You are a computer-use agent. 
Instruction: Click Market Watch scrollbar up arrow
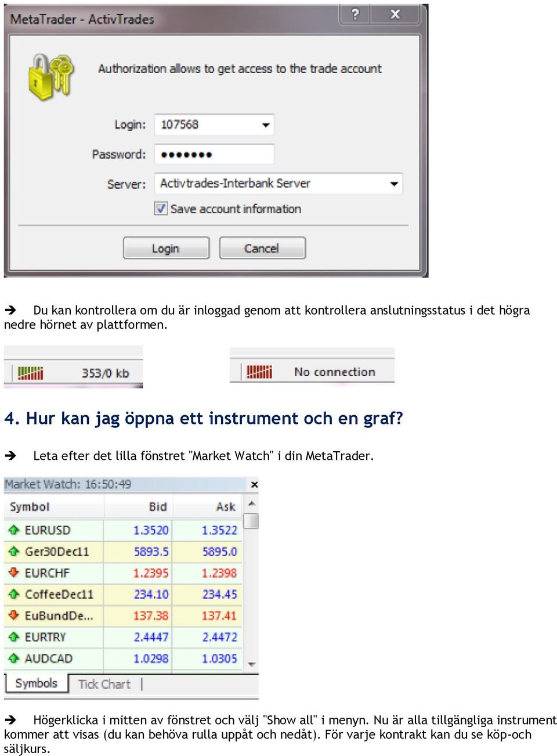[x=251, y=504]
